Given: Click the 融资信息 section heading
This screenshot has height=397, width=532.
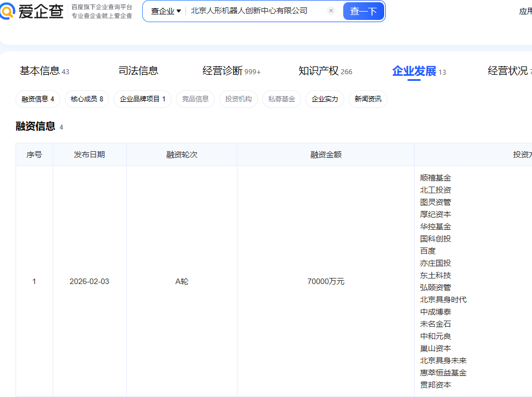Looking at the screenshot, I should (35, 127).
